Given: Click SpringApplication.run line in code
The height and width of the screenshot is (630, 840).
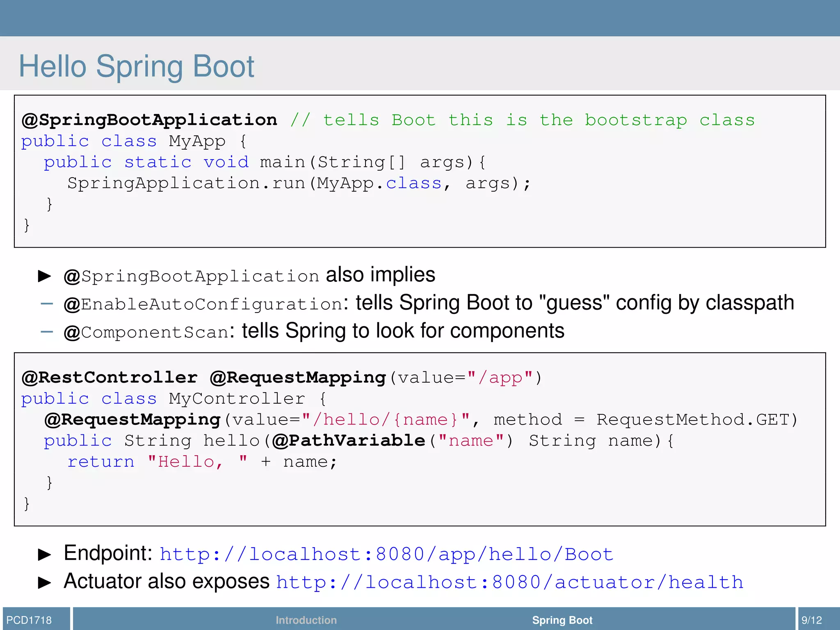Looking at the screenshot, I should pos(299,183).
